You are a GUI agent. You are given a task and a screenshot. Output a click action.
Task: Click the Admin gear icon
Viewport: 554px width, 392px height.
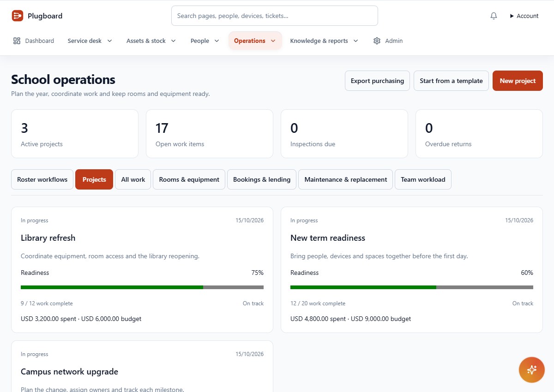click(377, 41)
